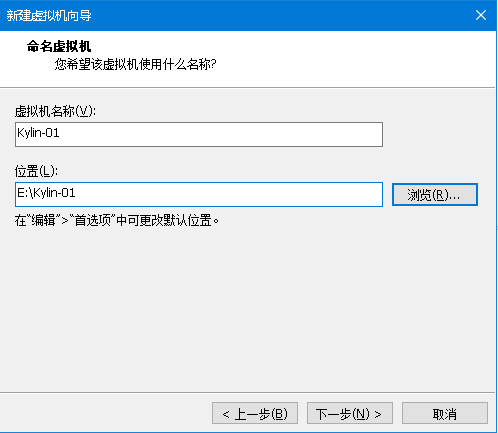Click the 命名虚拟机 bold heading
Viewport: 498px width, 433px height.
click(59, 46)
